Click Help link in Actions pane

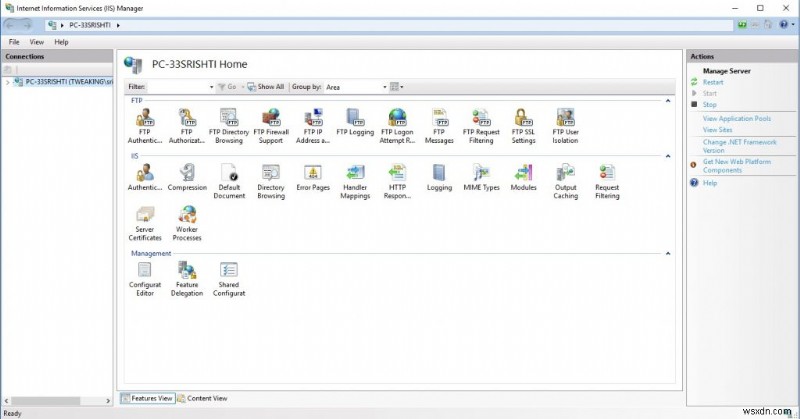point(710,183)
